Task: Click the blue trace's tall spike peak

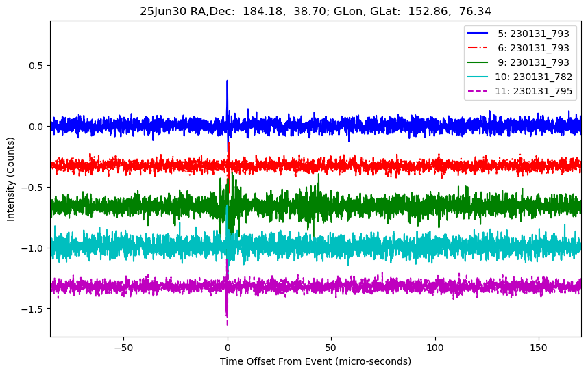Action: (227, 81)
